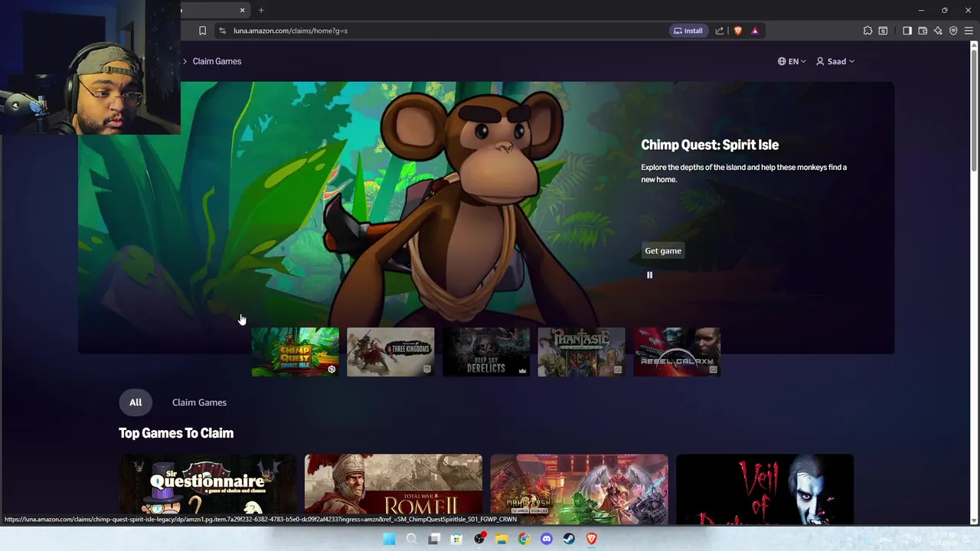Click the Brave VPN shield icon
The width and height of the screenshot is (980, 551).
953,31
